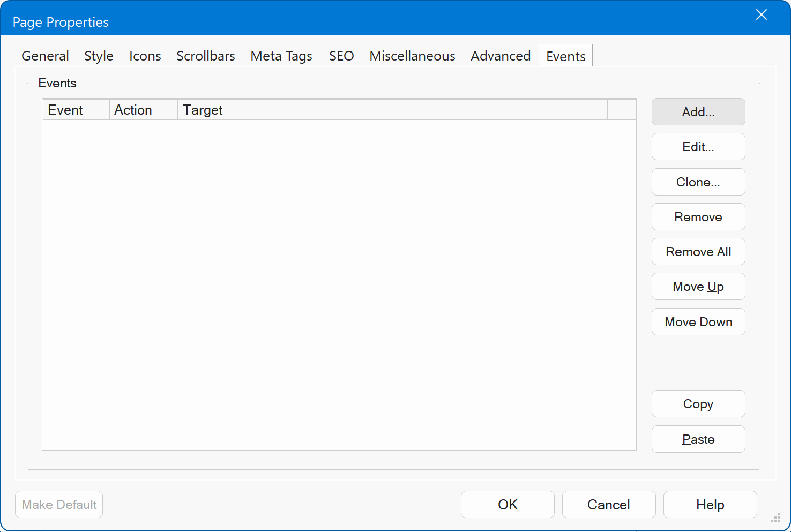This screenshot has height=532, width=791.
Task: Switch to the General tab
Action: coord(45,56)
